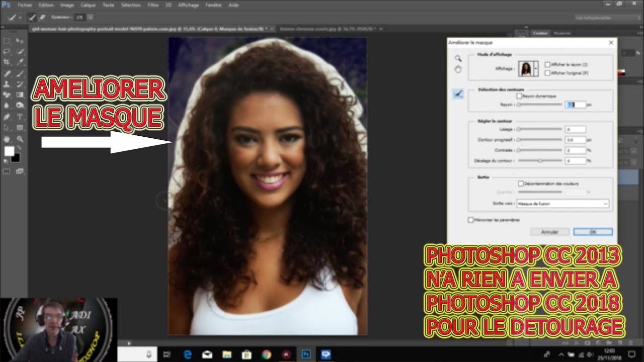644x362 pixels.
Task: Select the Rectangle shape tool
Action: pyautogui.click(x=20, y=128)
